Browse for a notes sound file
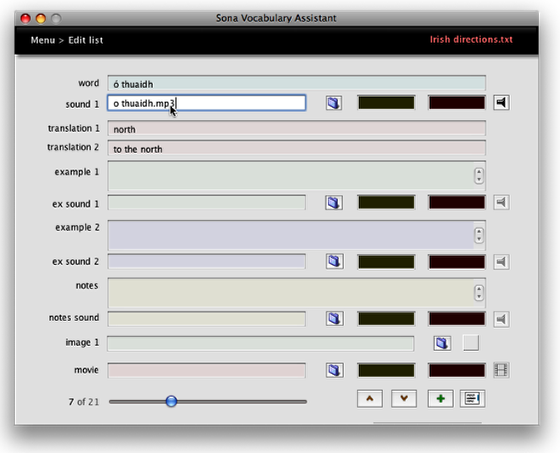This screenshot has width=560, height=453. click(335, 318)
